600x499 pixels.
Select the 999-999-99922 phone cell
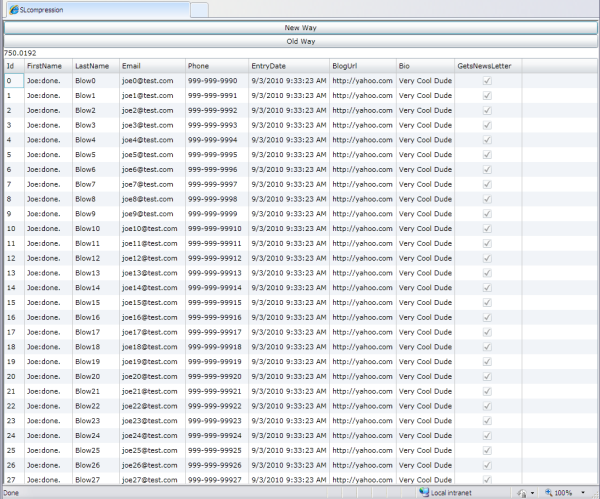217,406
